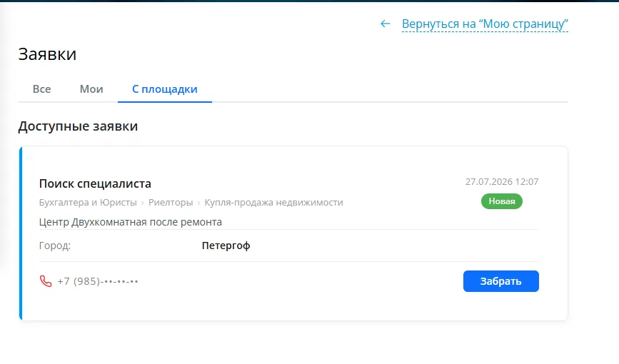Click the back arrow icon near Вернуться
619x364 pixels.
386,24
